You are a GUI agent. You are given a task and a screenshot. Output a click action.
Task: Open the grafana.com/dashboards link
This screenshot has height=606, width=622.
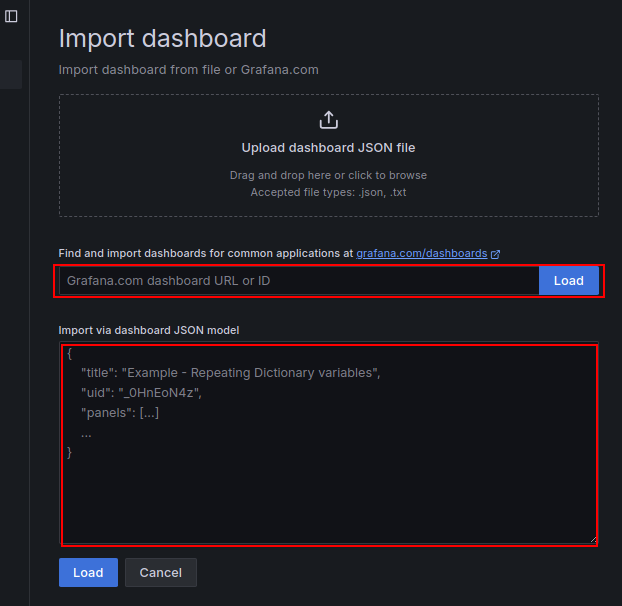coord(421,253)
